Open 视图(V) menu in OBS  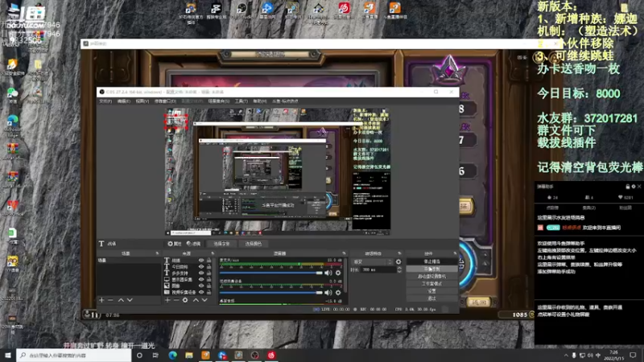coord(142,101)
